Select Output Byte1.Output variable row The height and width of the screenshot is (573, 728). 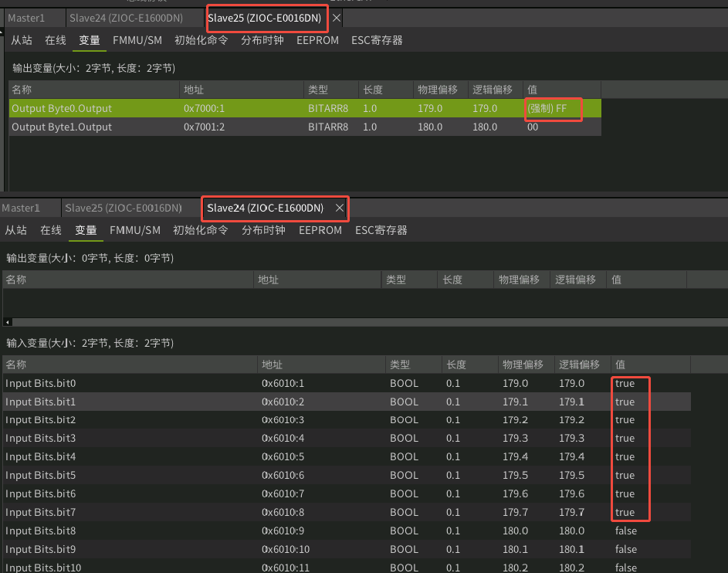[305, 127]
